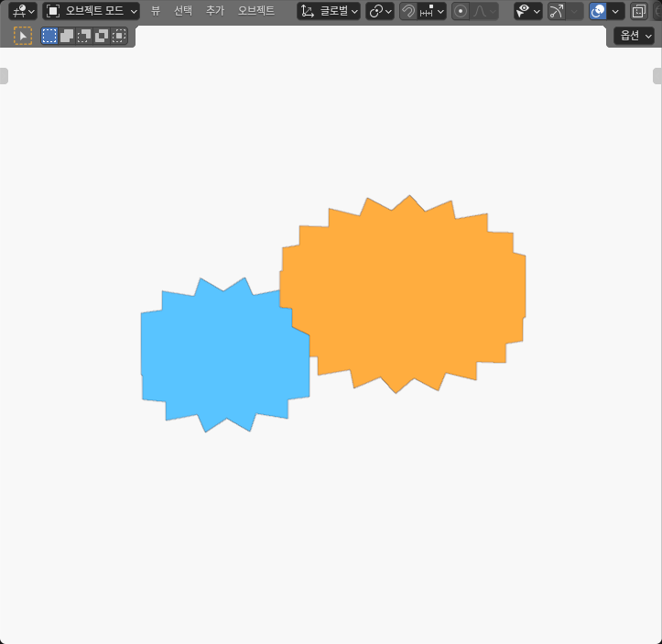
Task: Open the 오브젝트 menu
Action: click(255, 11)
